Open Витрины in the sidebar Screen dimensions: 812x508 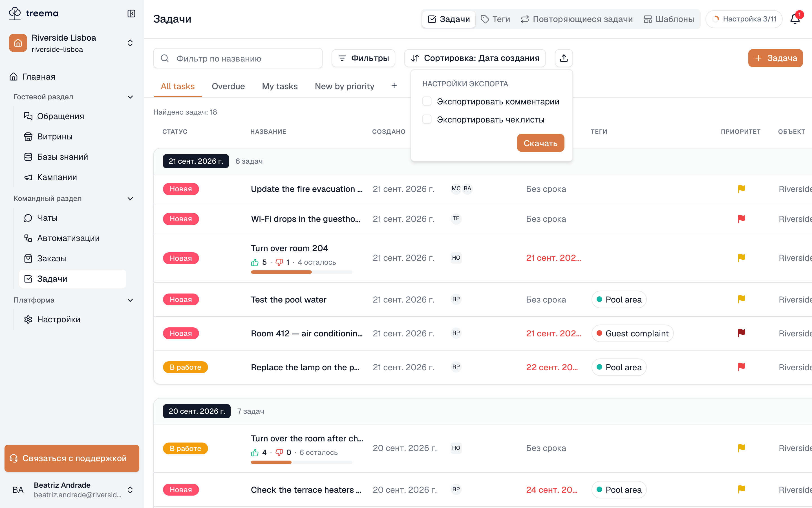coord(72,136)
